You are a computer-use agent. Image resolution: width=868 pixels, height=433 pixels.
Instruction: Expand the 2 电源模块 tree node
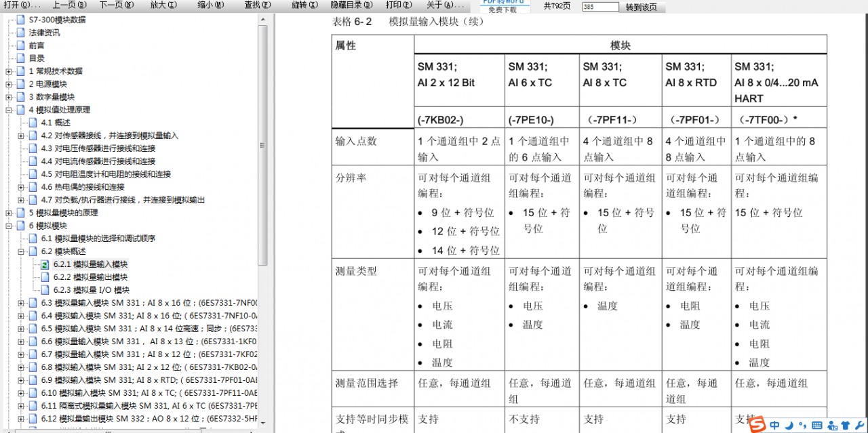point(9,84)
